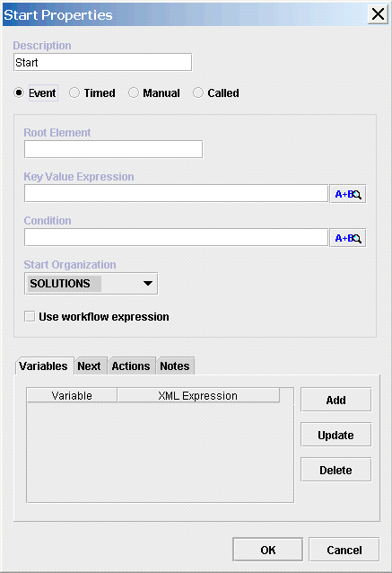Click the Update button
Viewport: 392px width, 573px height.
[x=335, y=435]
